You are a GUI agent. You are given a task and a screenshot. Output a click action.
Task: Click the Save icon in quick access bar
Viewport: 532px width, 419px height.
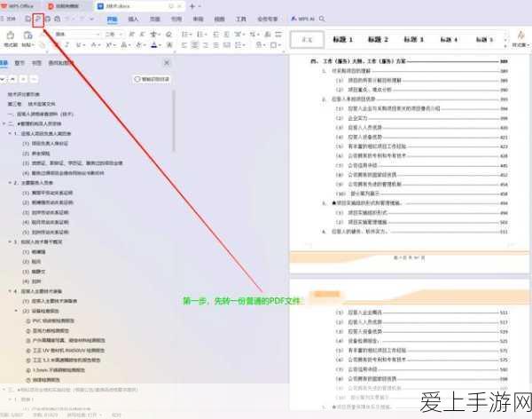tap(27, 19)
